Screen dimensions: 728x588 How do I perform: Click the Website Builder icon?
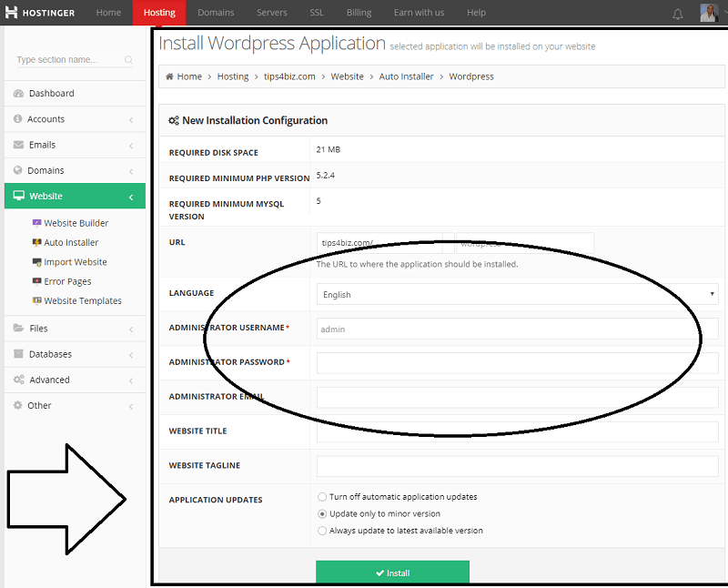point(36,223)
